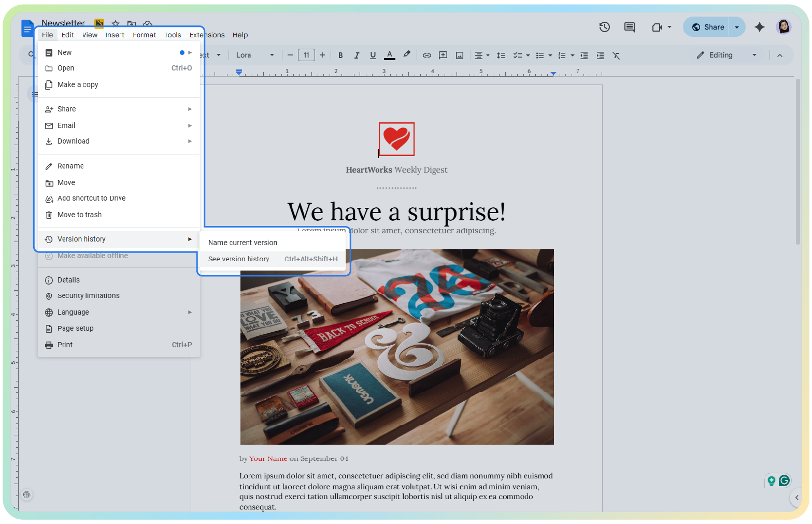Open the text alignment dropdown

pos(482,55)
